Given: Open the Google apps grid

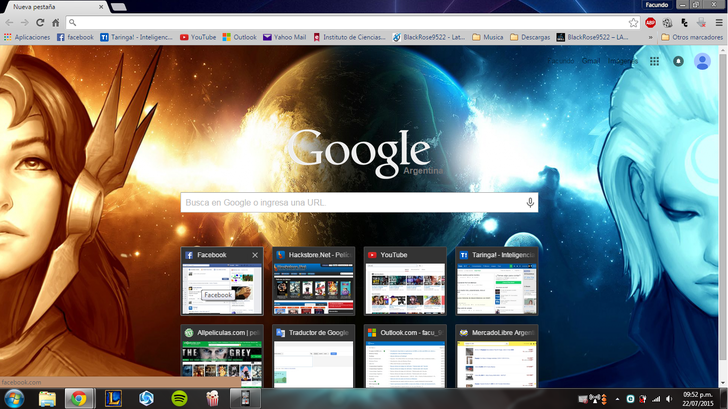Looking at the screenshot, I should pos(655,61).
